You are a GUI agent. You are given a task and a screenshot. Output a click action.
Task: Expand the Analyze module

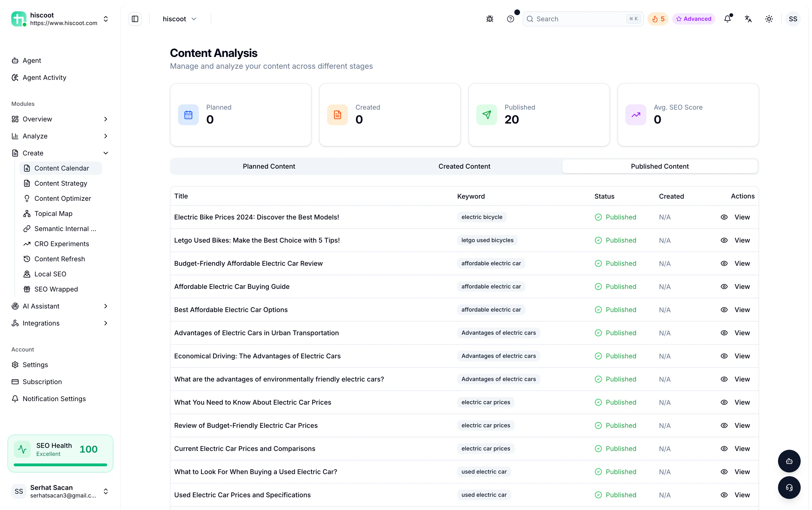(x=60, y=136)
